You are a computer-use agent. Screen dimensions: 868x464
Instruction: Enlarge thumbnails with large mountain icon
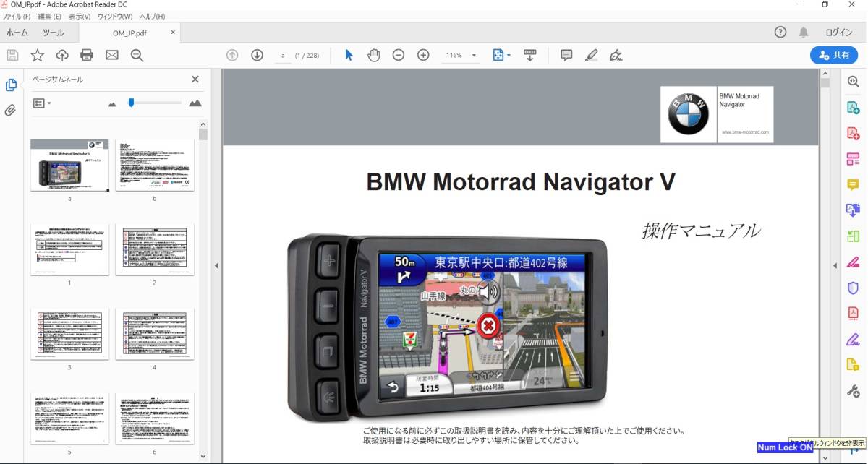click(x=195, y=103)
